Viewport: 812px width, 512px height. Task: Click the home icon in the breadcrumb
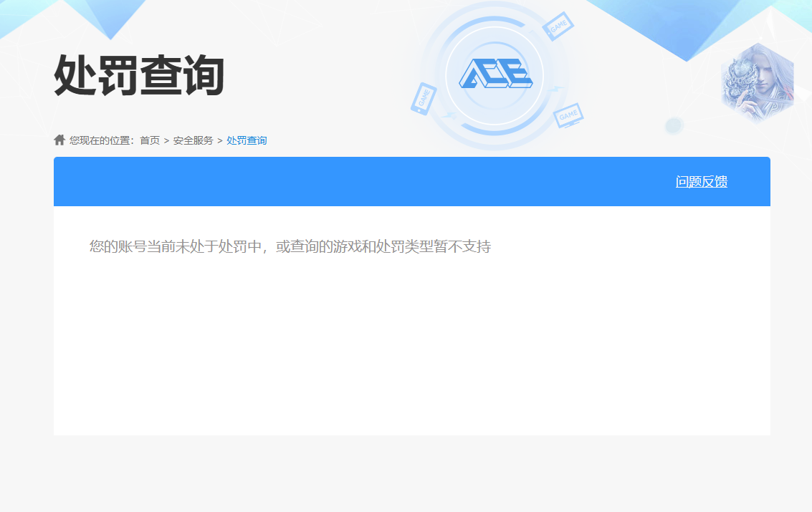[59, 140]
